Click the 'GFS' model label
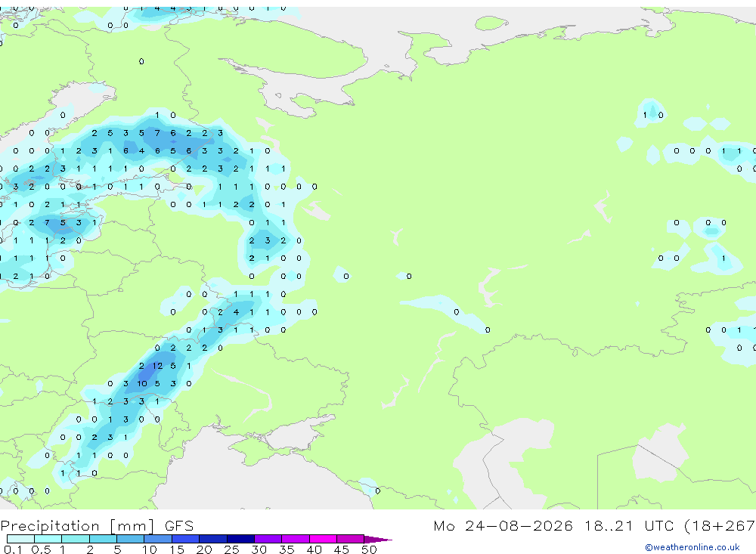 (179, 525)
